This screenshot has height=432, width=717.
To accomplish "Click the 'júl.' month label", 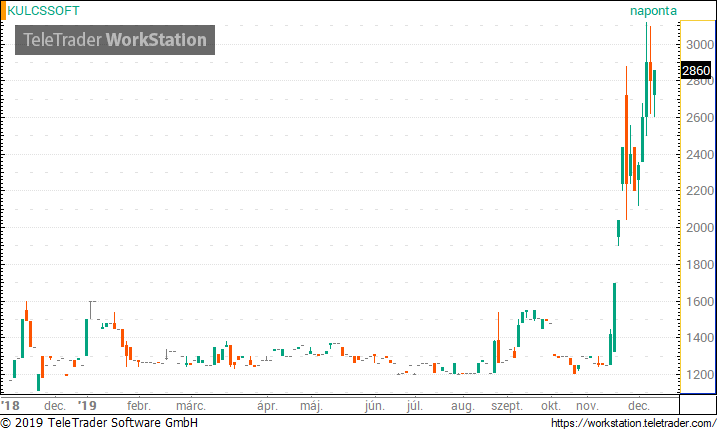I will (414, 405).
